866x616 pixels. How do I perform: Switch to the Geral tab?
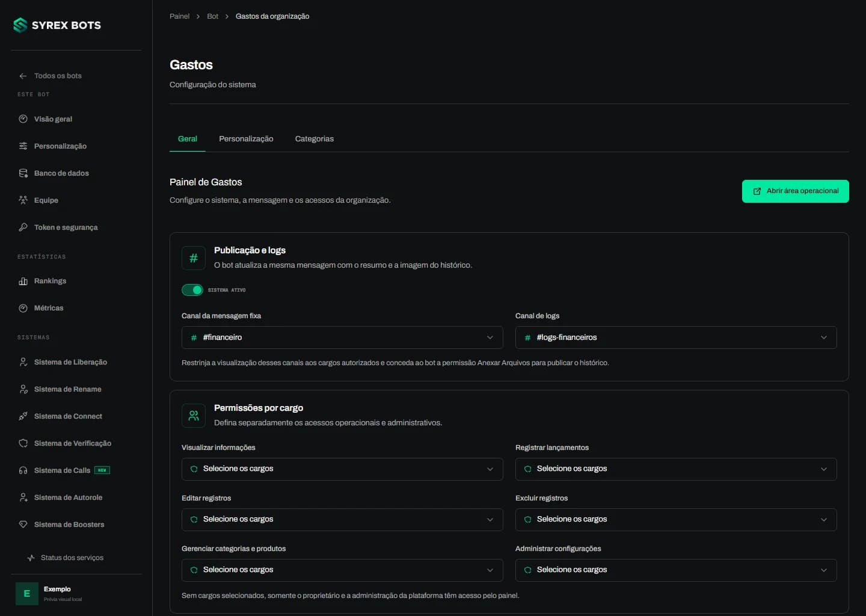tap(188, 139)
